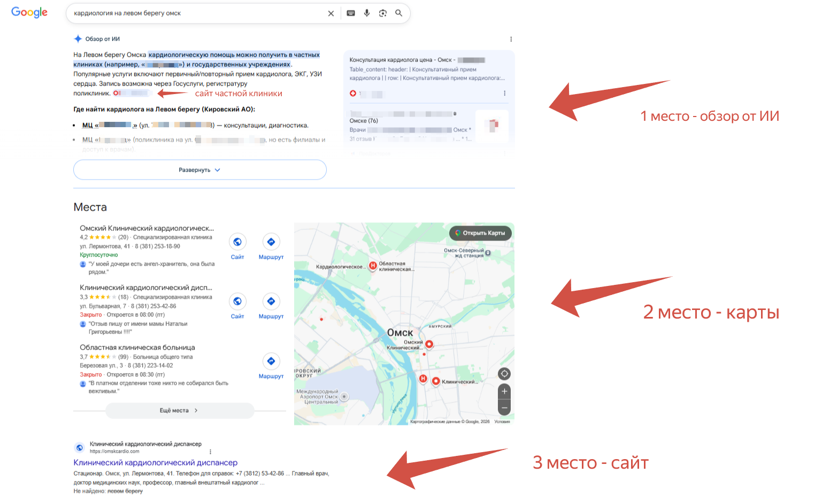Select review "В платном отделении тоже никто"
Image resolution: width=830 pixels, height=504 pixels.
158,387
